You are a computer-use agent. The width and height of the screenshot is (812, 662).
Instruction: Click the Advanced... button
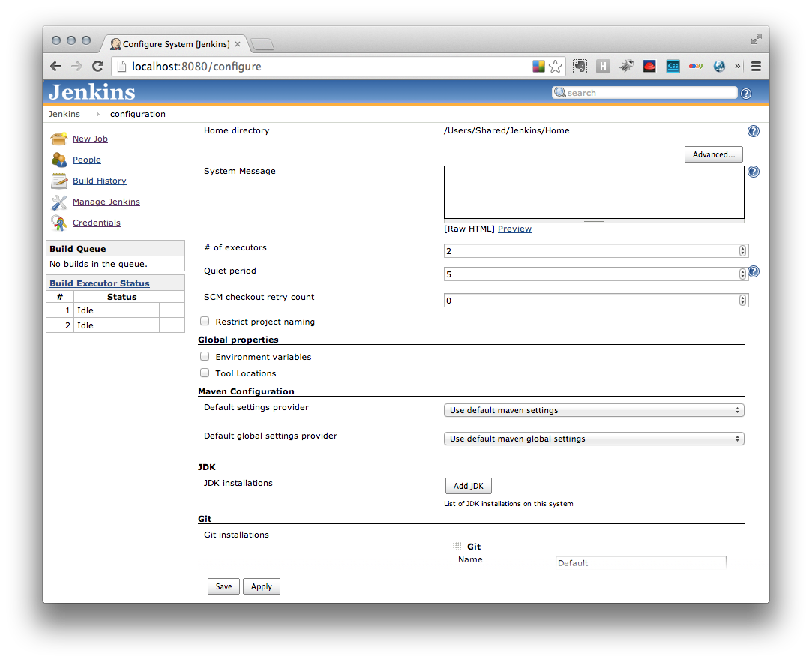click(x=714, y=154)
